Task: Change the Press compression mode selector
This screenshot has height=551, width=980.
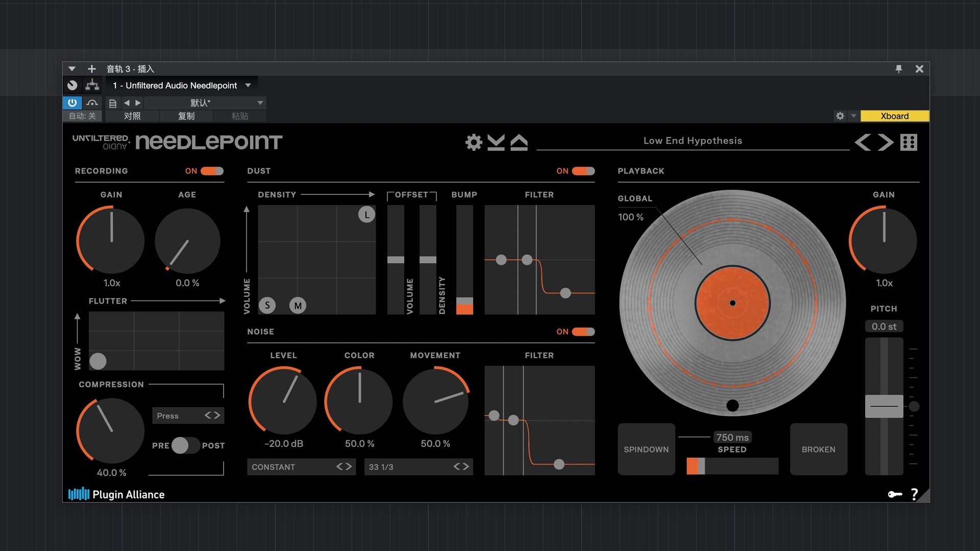Action: click(188, 416)
